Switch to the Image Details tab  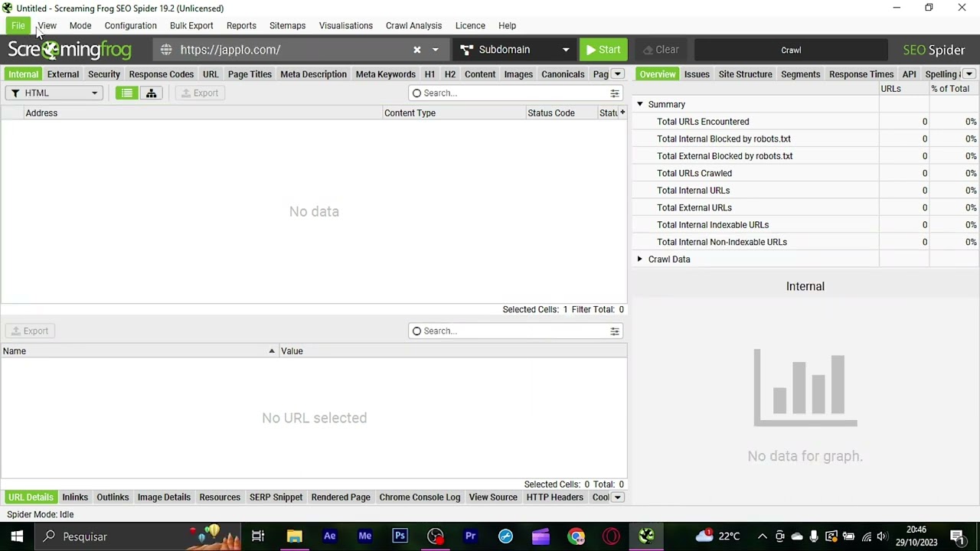(x=164, y=497)
